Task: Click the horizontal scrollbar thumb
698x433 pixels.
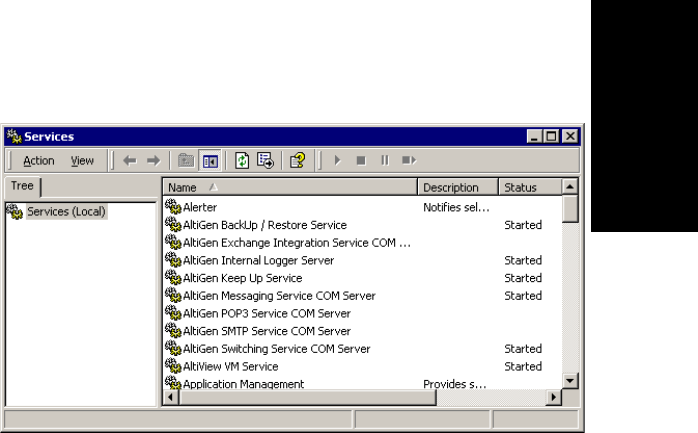Action: click(308, 397)
